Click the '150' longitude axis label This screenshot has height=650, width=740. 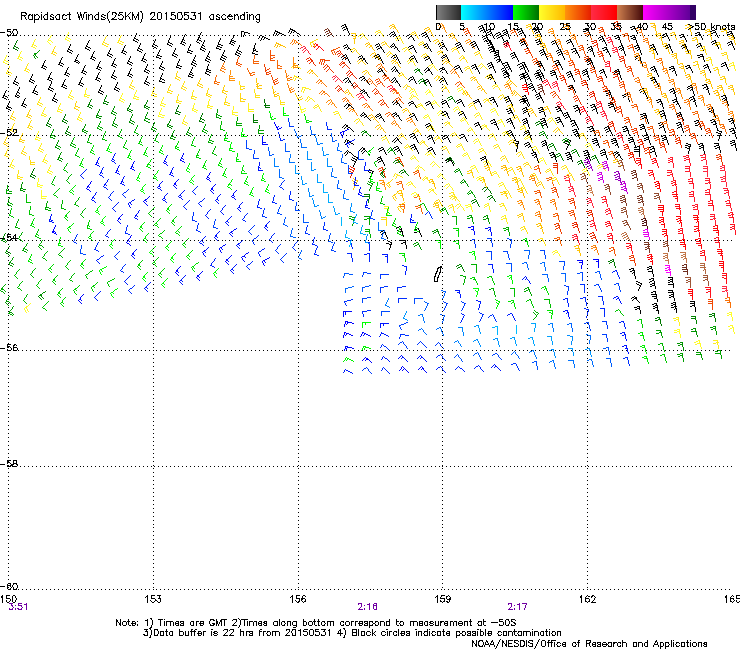click(8, 599)
